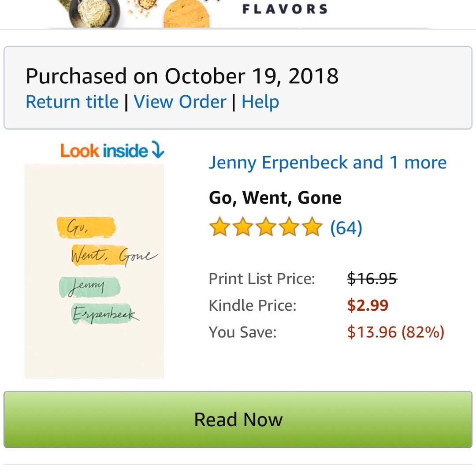The image size is (476, 476).
Task: Click the bold Go, Went, Gone title
Action: coord(275,198)
